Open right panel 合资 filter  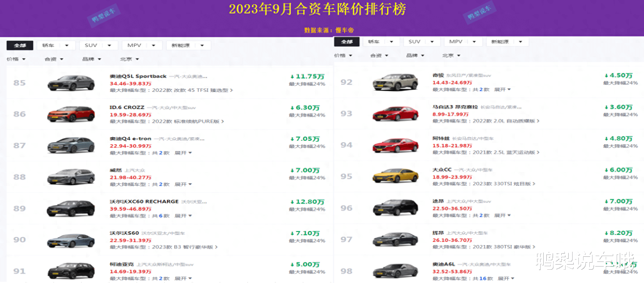[x=379, y=56]
